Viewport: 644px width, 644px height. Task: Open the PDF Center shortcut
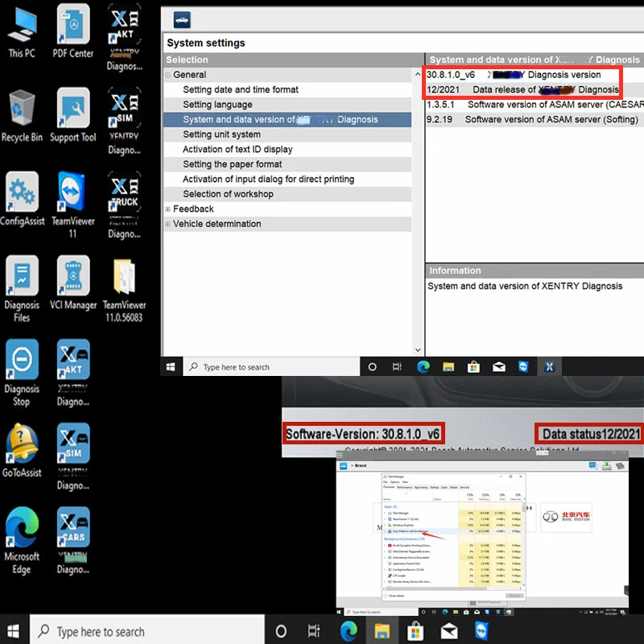click(x=73, y=31)
